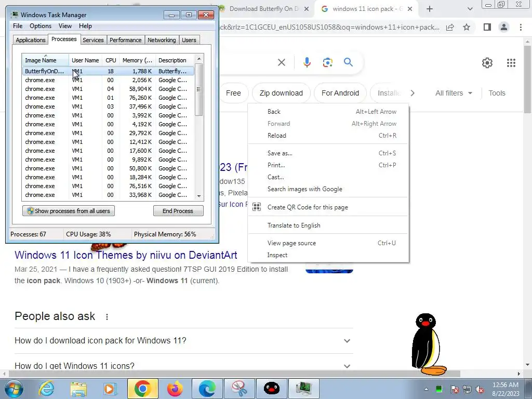Switch to the Networking tab
The height and width of the screenshot is (399, 532).
click(x=162, y=40)
